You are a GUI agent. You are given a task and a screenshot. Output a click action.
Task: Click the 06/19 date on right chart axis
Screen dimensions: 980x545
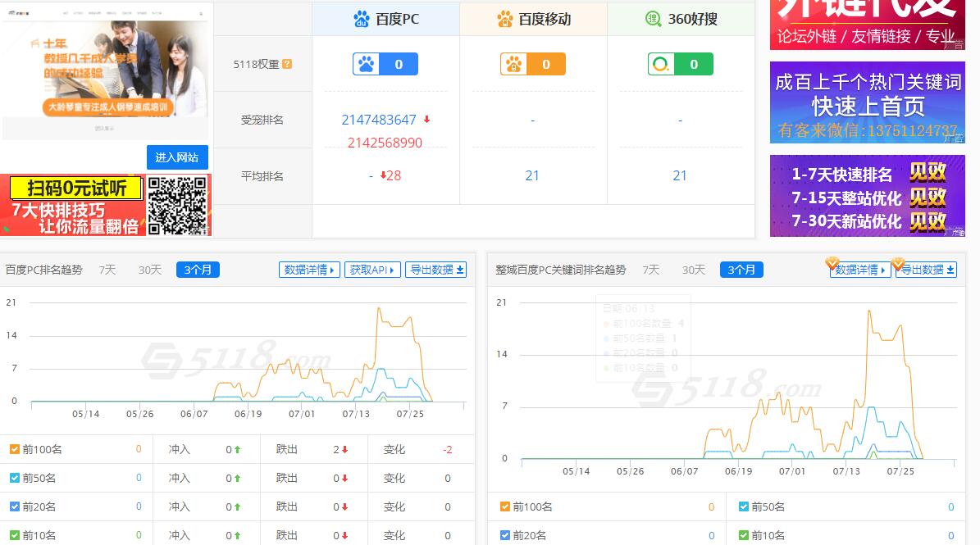click(x=738, y=471)
